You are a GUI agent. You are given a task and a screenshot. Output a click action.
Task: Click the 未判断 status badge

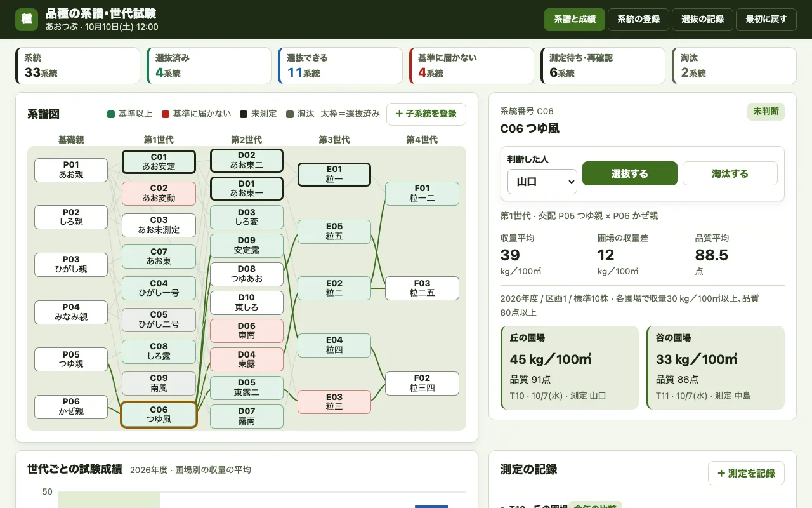point(766,112)
